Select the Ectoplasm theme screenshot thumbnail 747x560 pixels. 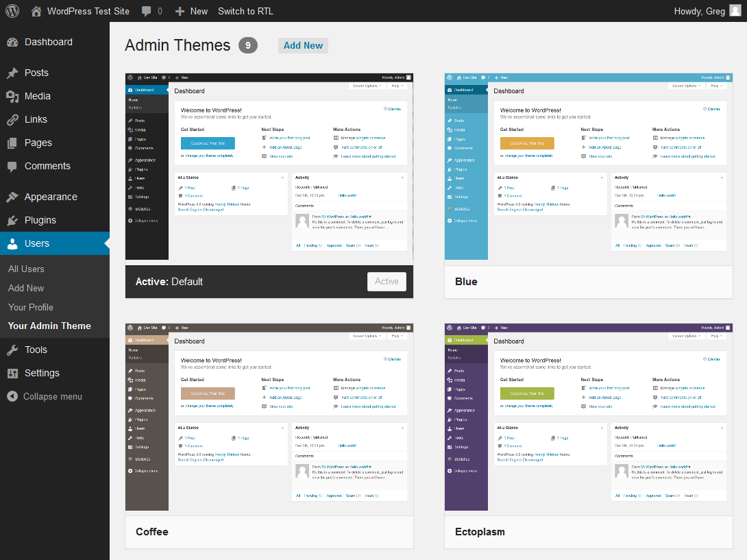pos(589,417)
